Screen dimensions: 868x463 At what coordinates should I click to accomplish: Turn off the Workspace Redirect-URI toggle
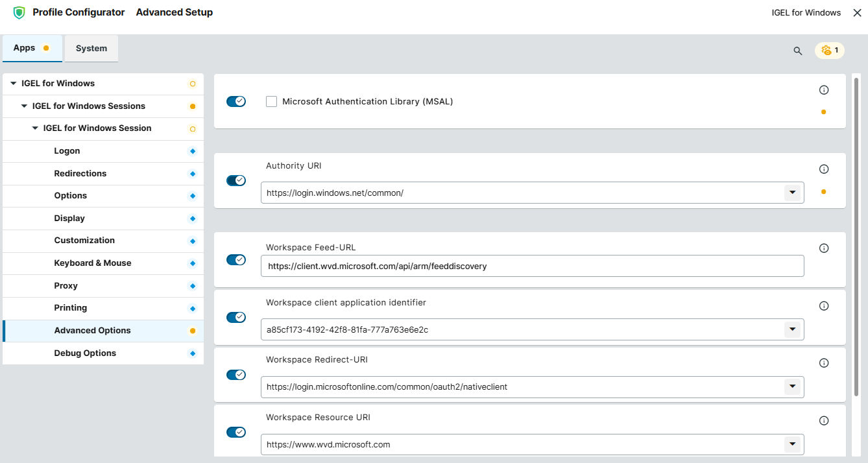coord(236,374)
